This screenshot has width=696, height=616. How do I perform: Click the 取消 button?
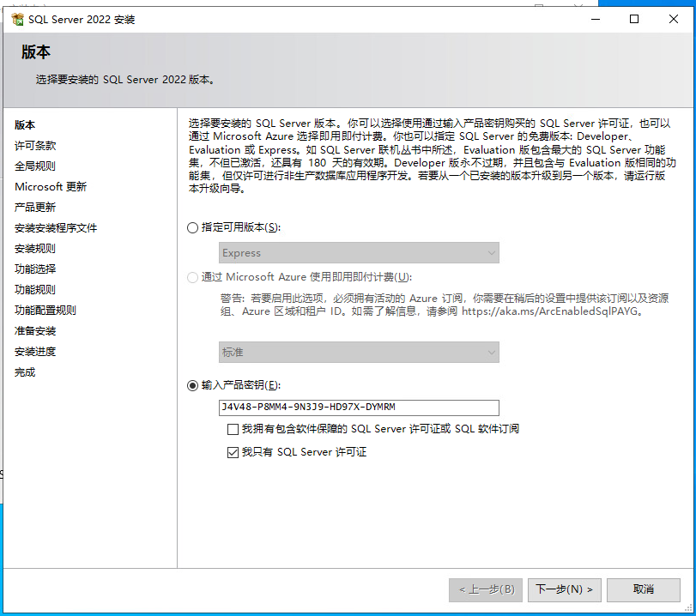point(643,589)
